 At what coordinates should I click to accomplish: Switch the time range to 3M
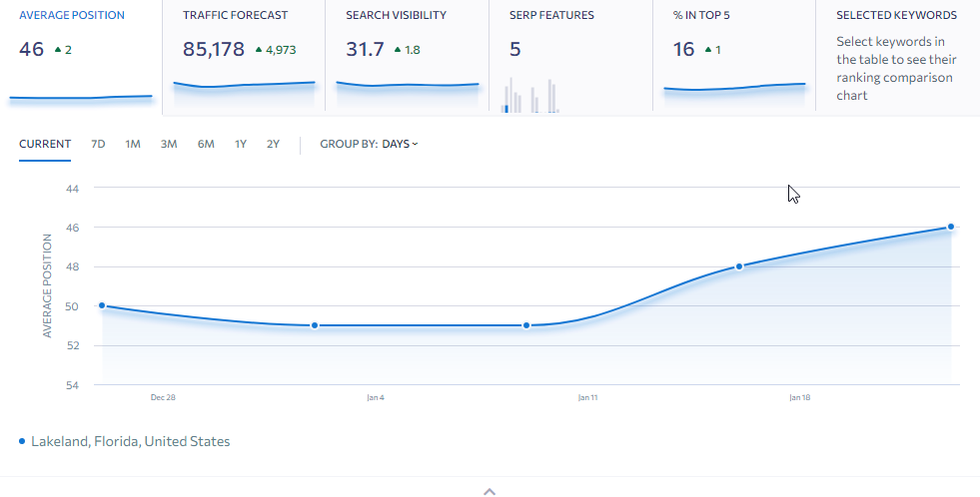click(169, 144)
